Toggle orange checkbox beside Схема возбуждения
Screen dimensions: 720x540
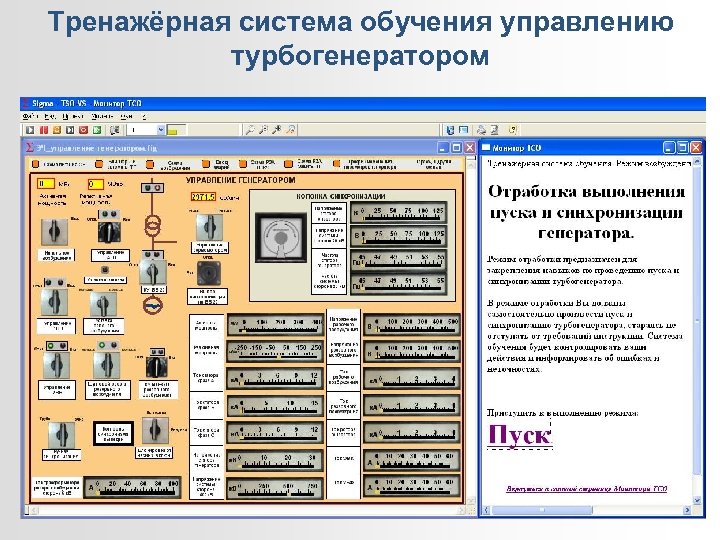150,164
